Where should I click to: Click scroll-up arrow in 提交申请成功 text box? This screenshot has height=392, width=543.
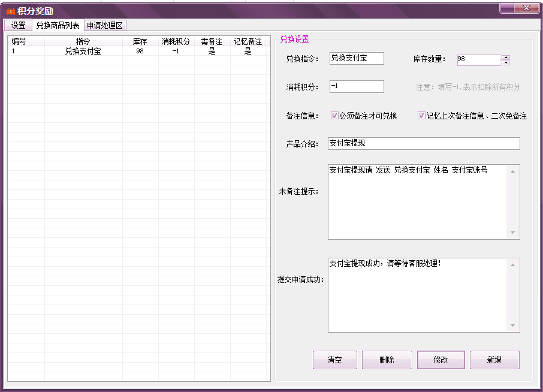(512, 264)
